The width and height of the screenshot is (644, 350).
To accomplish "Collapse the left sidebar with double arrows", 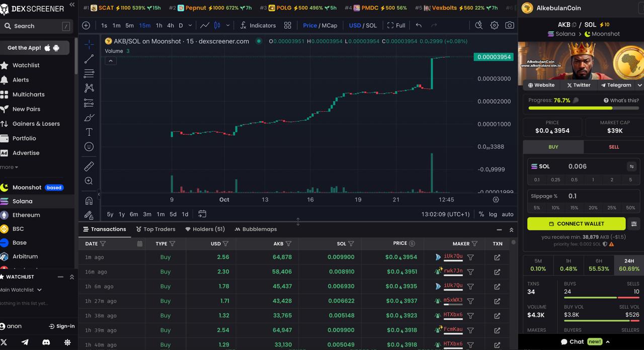I will (x=71, y=5).
